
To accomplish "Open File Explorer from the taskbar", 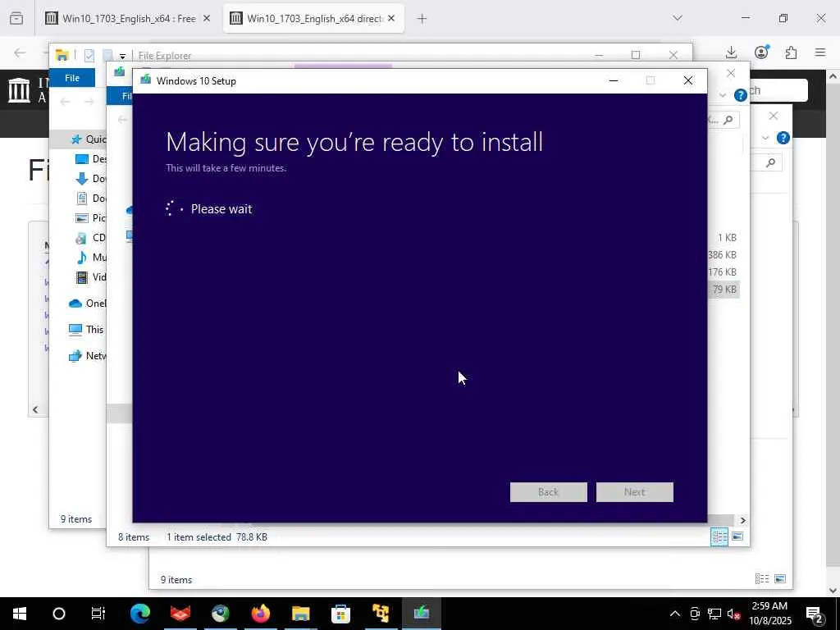I will tap(300, 614).
